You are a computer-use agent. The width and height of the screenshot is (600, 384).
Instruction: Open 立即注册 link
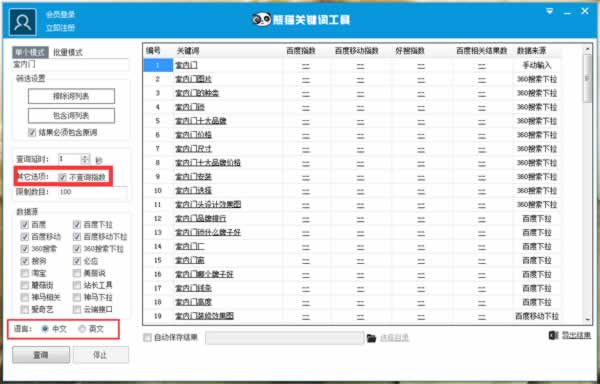coord(60,28)
